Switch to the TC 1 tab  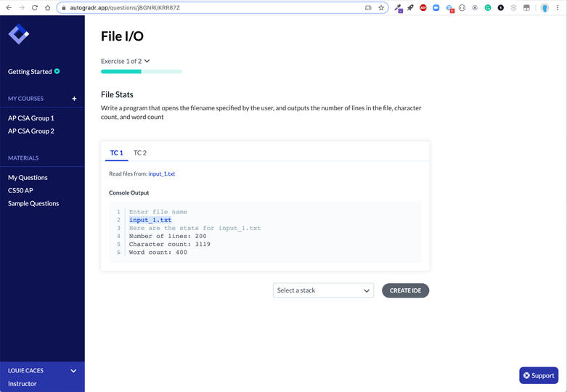116,153
